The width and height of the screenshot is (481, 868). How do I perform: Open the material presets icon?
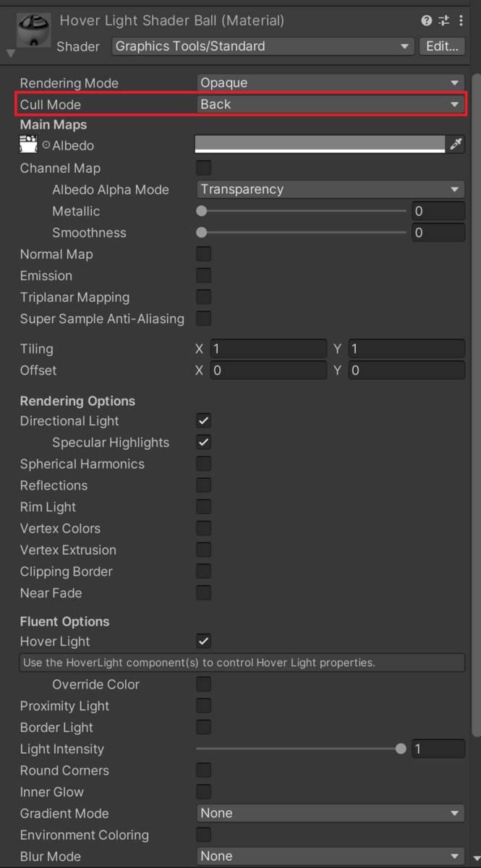point(444,20)
